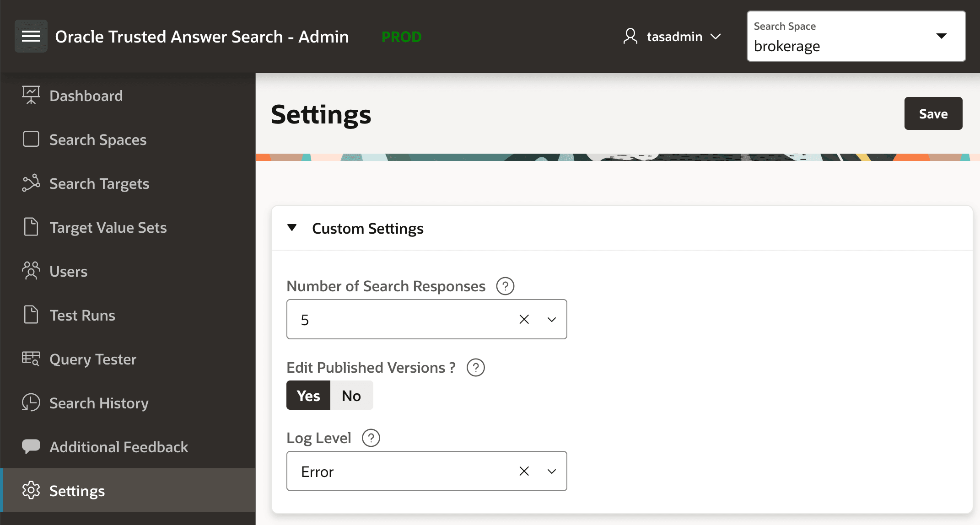This screenshot has height=525, width=980.
Task: Open the Dashboard panel from the sidebar
Action: point(86,96)
